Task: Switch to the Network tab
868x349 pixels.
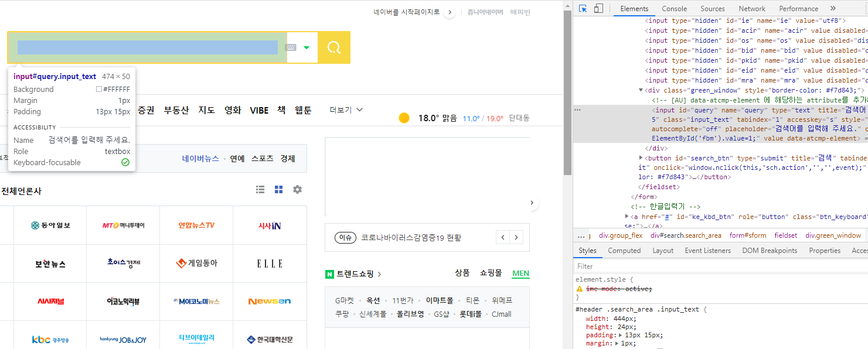Action: 752,9
